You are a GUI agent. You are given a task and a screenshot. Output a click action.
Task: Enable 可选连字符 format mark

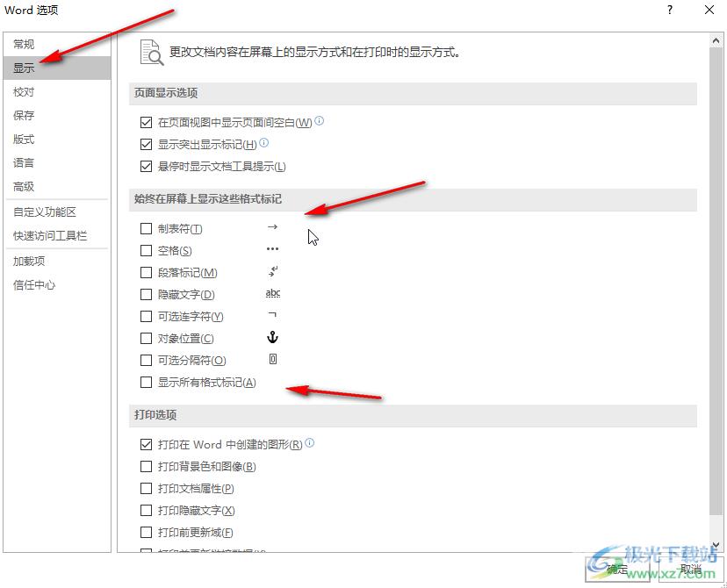tap(146, 317)
